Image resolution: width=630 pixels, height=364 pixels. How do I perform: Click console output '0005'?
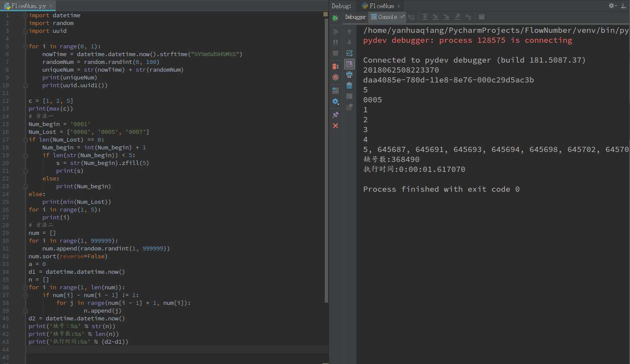point(373,100)
